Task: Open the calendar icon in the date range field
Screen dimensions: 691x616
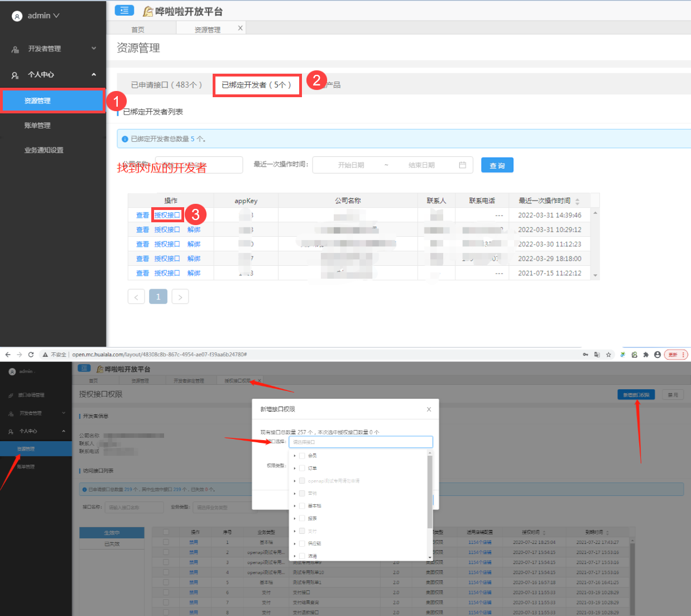Action: (462, 165)
